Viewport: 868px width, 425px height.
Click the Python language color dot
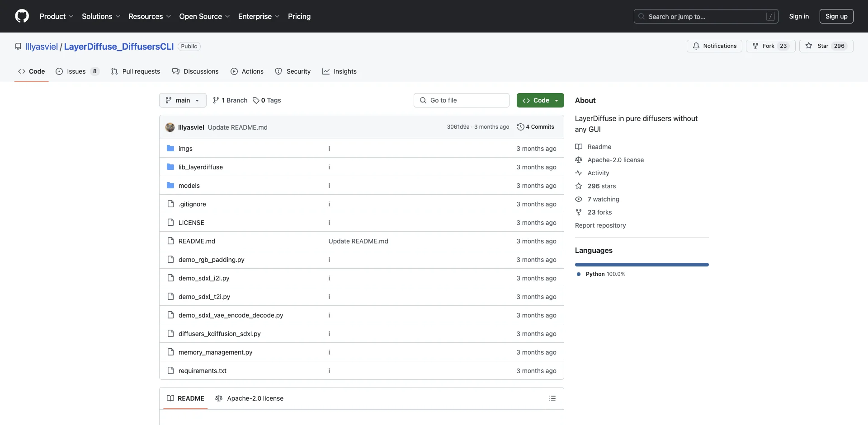click(x=579, y=274)
